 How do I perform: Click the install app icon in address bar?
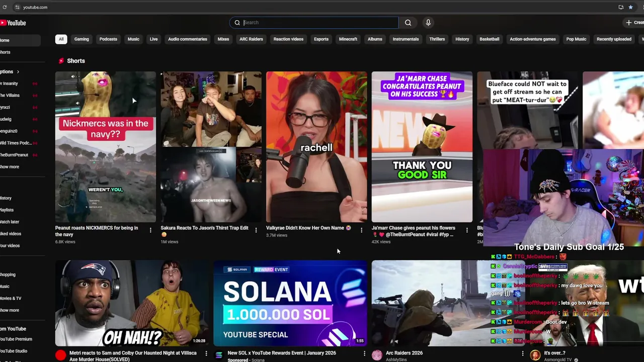621,7
